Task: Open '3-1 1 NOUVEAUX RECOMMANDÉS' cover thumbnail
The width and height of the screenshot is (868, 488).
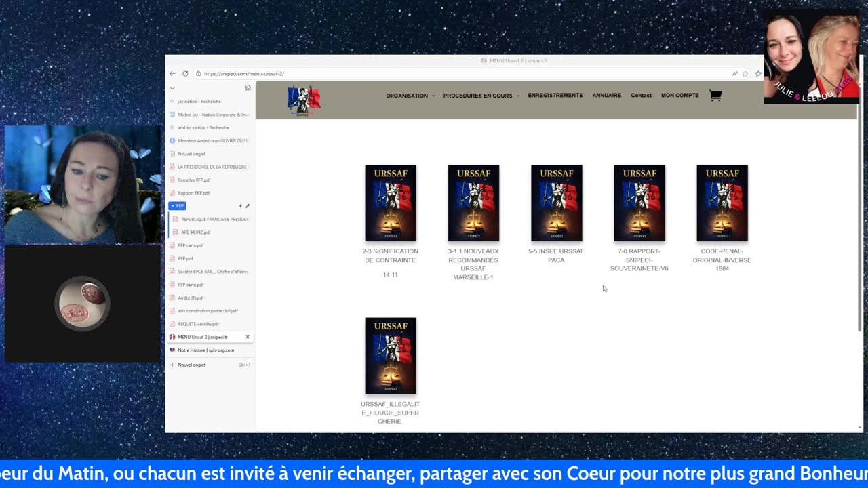Action: point(473,203)
